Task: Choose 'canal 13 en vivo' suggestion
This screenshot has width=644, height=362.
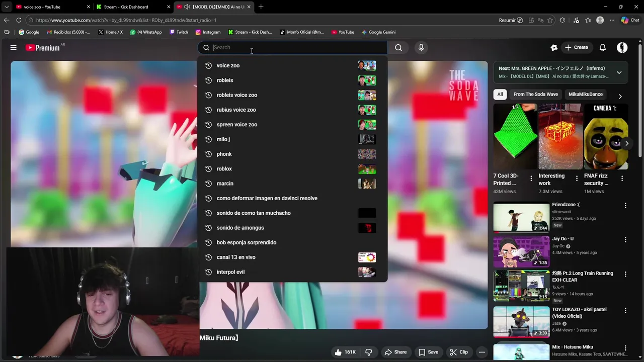Action: (292, 257)
